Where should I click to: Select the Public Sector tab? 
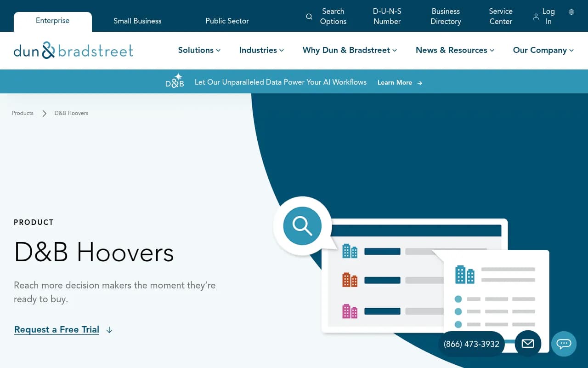pyautogui.click(x=227, y=21)
